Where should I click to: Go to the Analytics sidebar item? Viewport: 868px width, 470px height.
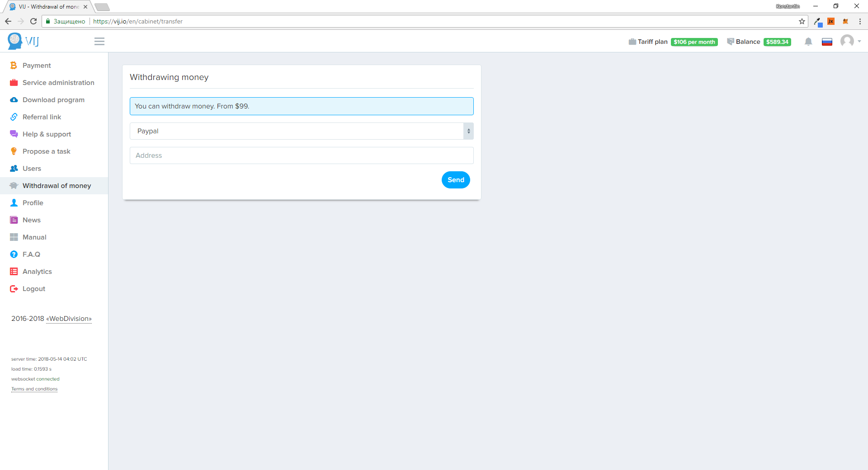[x=37, y=272]
